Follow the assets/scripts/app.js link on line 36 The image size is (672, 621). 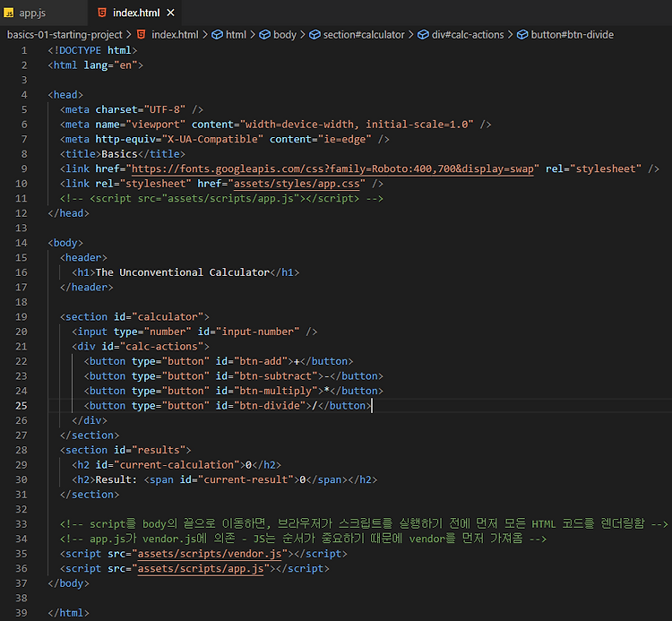[x=201, y=569]
